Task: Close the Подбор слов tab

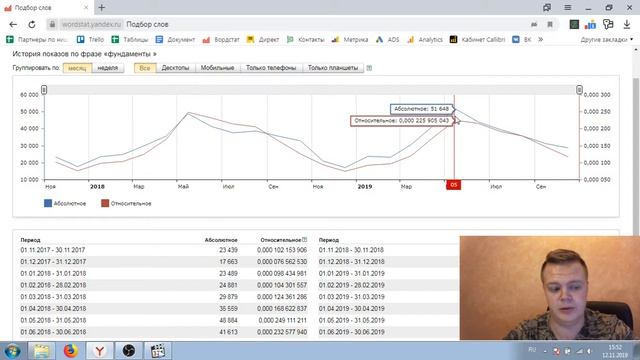Action: click(86, 7)
